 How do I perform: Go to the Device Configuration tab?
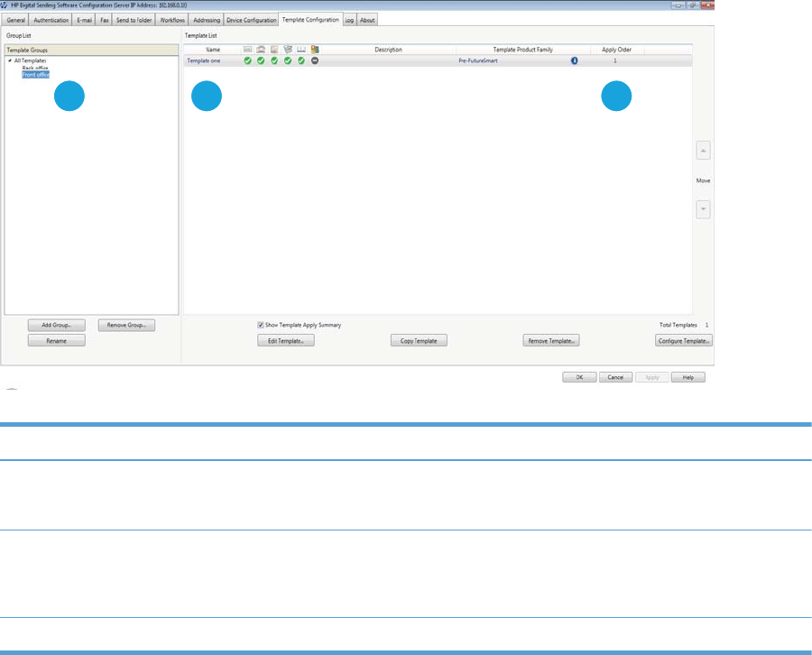click(251, 20)
